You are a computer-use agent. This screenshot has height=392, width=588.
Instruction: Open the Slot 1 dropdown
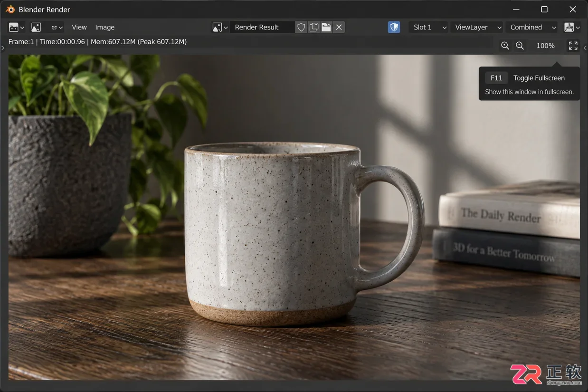pyautogui.click(x=428, y=27)
